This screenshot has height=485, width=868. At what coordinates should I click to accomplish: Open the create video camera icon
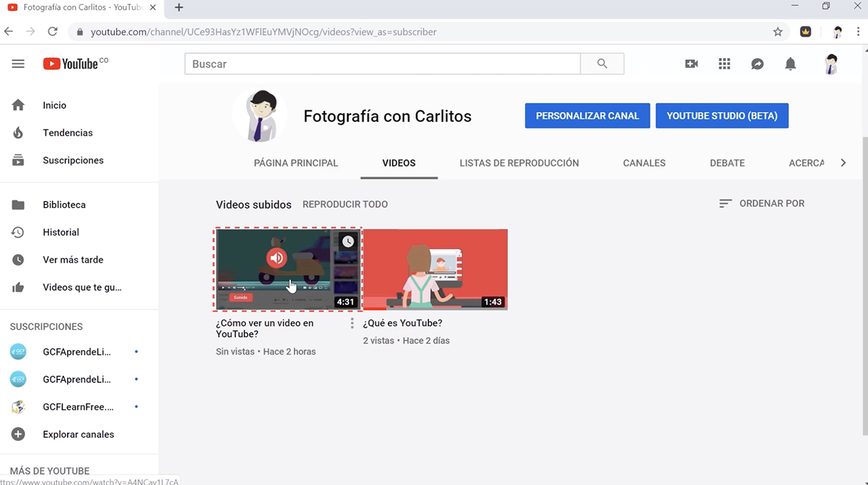pyautogui.click(x=691, y=64)
